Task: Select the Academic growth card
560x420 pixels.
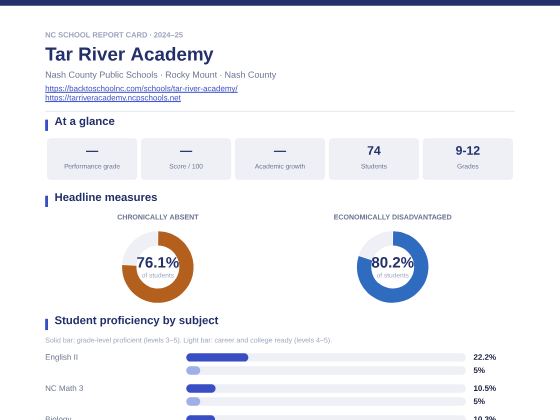Action: [x=280, y=159]
